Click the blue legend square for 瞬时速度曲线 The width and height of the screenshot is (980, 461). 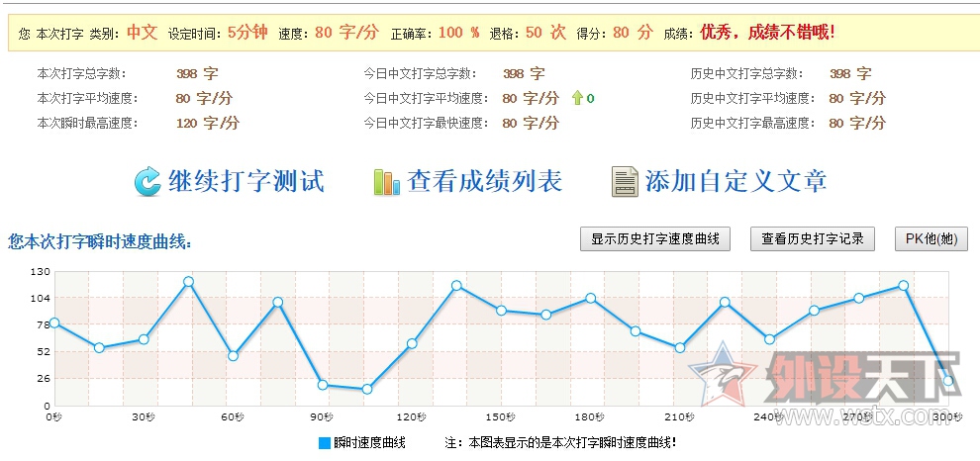point(324,443)
